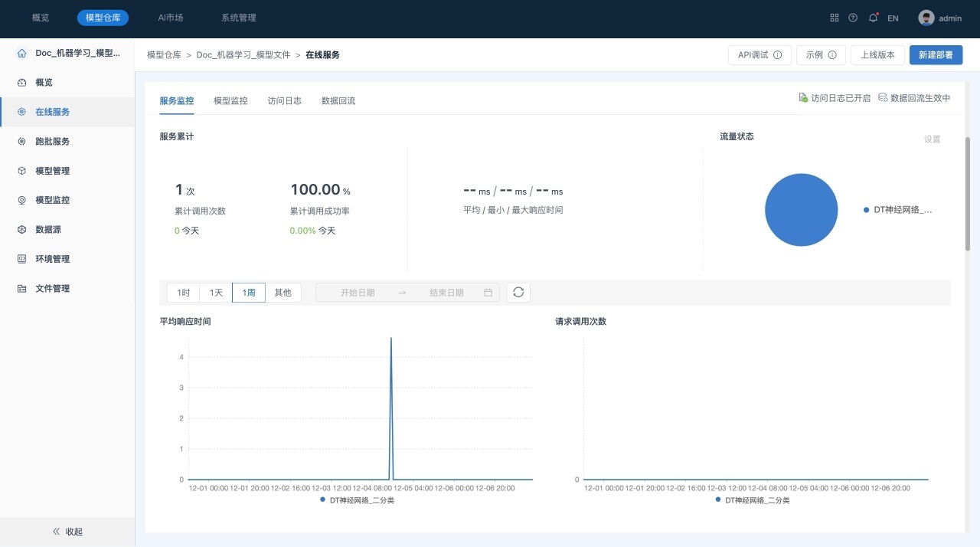Image resolution: width=980 pixels, height=547 pixels.
Task: Click the calendar icon in date picker
Action: click(488, 293)
